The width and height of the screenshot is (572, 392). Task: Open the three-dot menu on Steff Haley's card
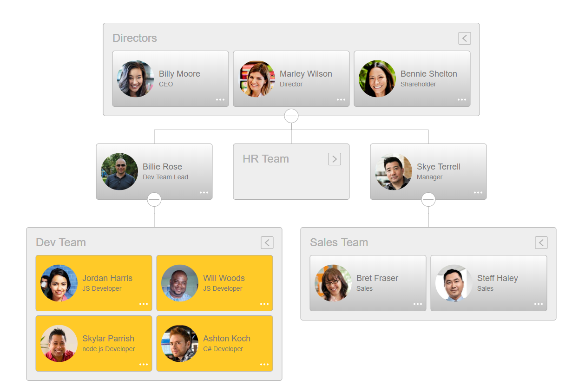click(539, 304)
